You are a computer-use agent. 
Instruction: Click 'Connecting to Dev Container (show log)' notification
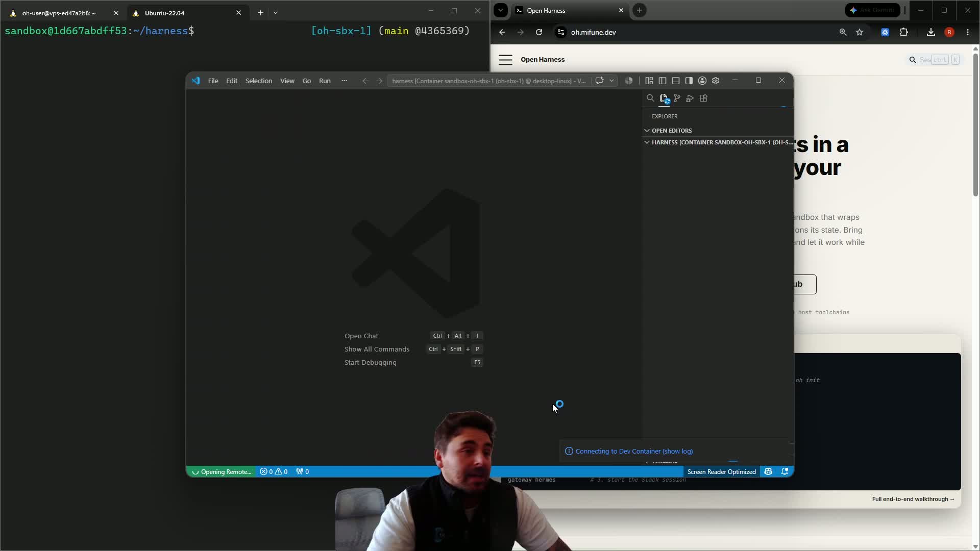click(x=634, y=451)
